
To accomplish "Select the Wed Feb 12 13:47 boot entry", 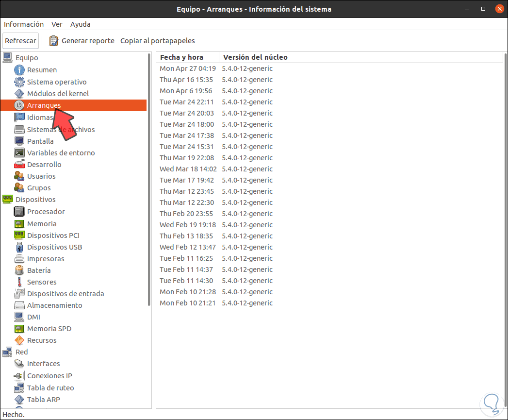I will 329,247.
